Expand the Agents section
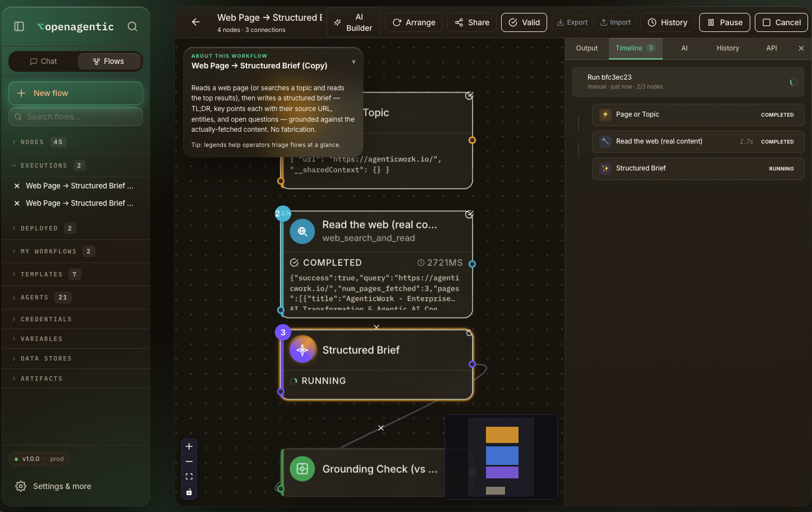 pos(76,297)
